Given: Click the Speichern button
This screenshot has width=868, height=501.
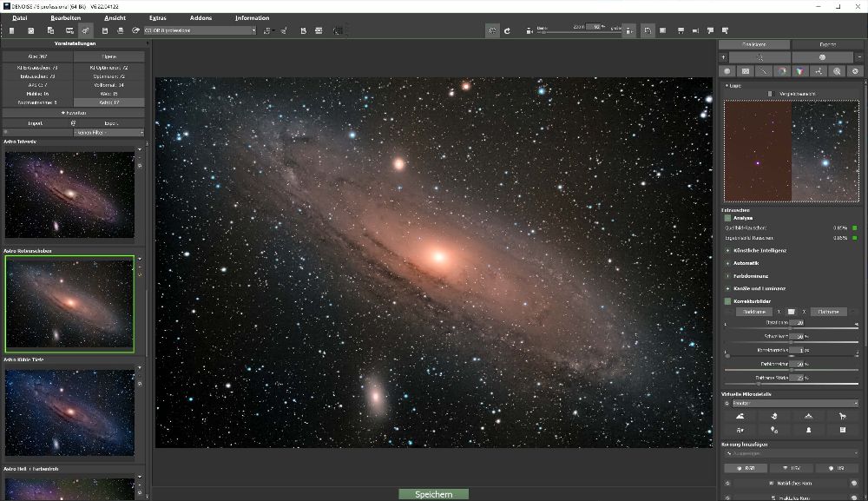Looking at the screenshot, I should pyautogui.click(x=433, y=494).
